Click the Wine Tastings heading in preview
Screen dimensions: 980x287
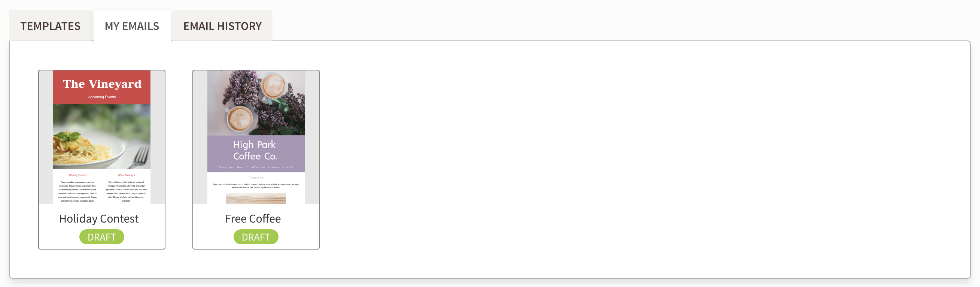(x=126, y=175)
